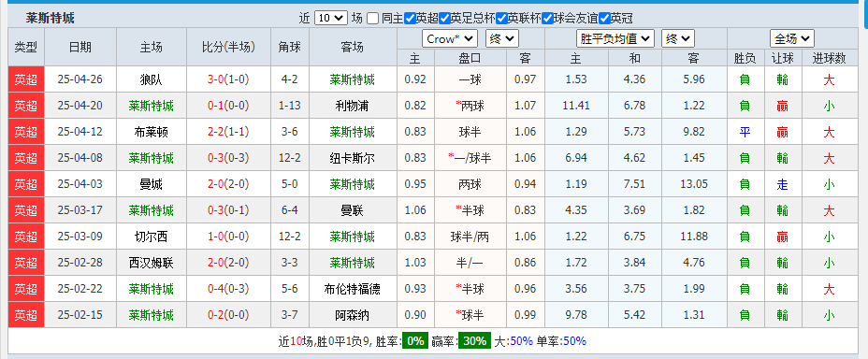Click the 单率:50% summary value
The height and width of the screenshot is (359, 868).
coord(561,340)
